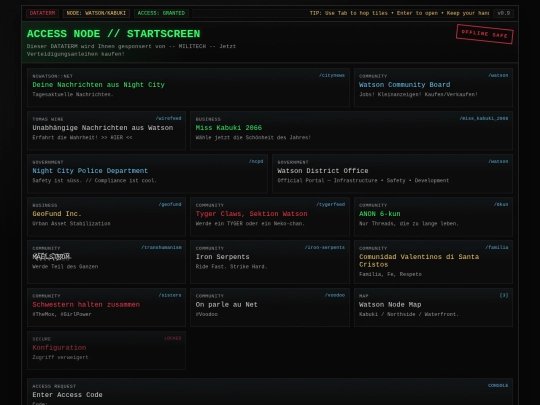Click the /geofund path label
This screenshot has height=405, width=540.
click(170, 204)
